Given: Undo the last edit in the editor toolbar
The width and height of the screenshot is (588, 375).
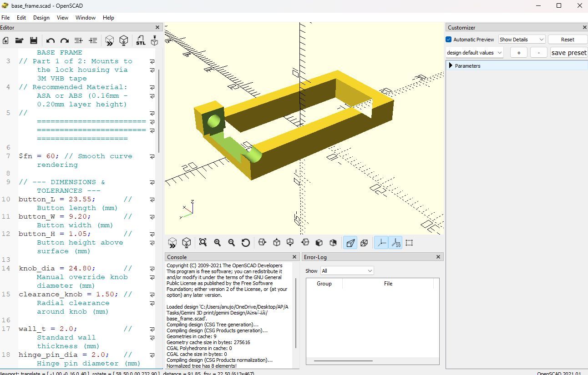Looking at the screenshot, I should pos(51,40).
